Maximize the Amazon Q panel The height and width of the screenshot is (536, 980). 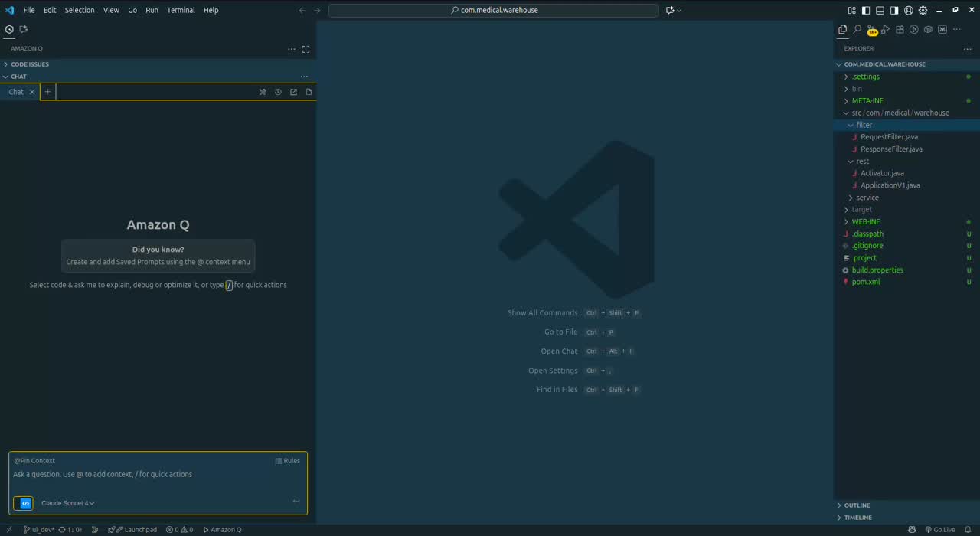(305, 49)
